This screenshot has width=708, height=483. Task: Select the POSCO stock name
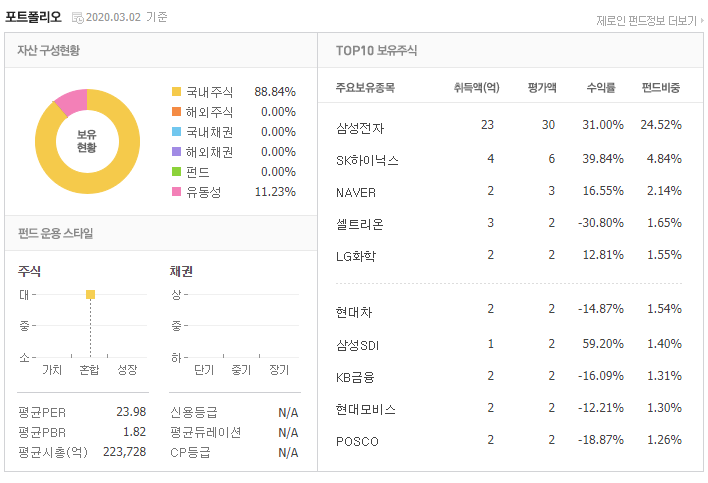pos(357,441)
